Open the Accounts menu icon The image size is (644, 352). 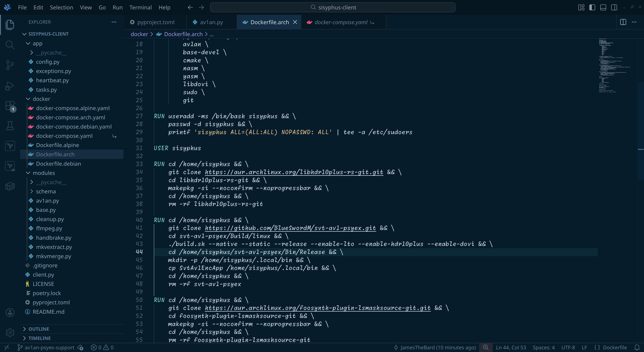point(10,312)
